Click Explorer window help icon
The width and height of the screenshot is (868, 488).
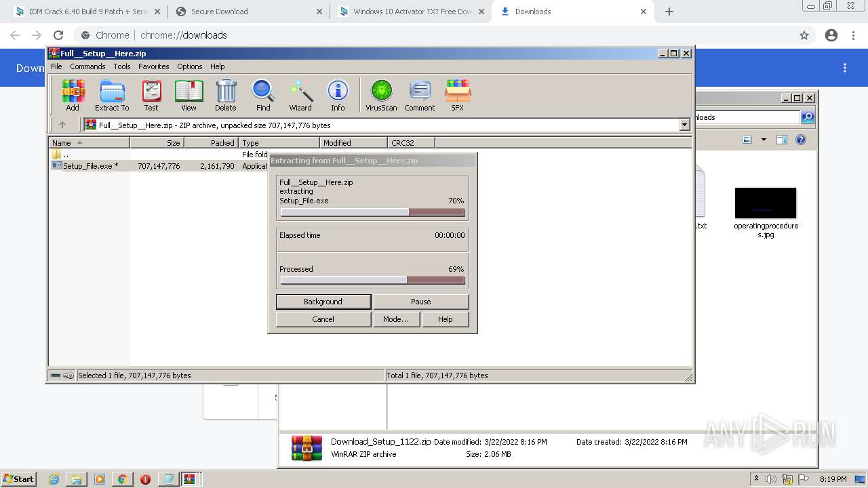pos(801,140)
